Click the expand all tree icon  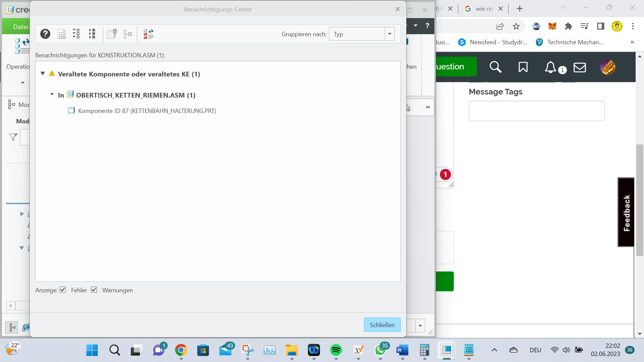[x=76, y=34]
